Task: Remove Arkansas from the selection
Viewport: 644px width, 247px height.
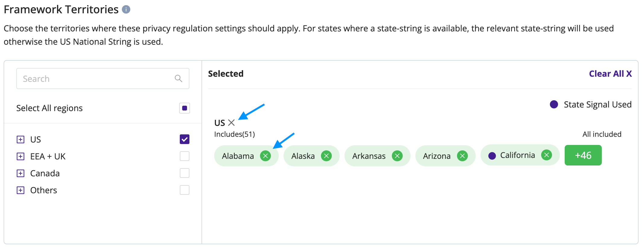Action: tap(397, 156)
